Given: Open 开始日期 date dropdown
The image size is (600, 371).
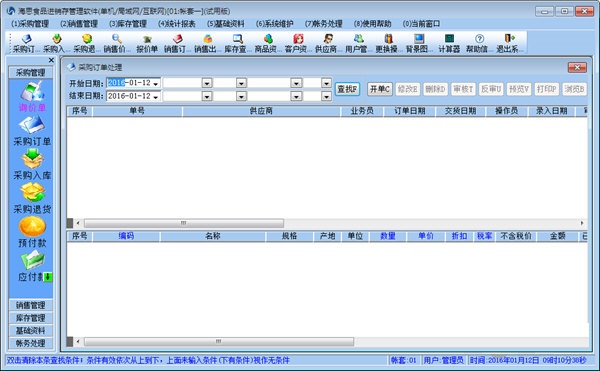Looking at the screenshot, I should tap(156, 83).
